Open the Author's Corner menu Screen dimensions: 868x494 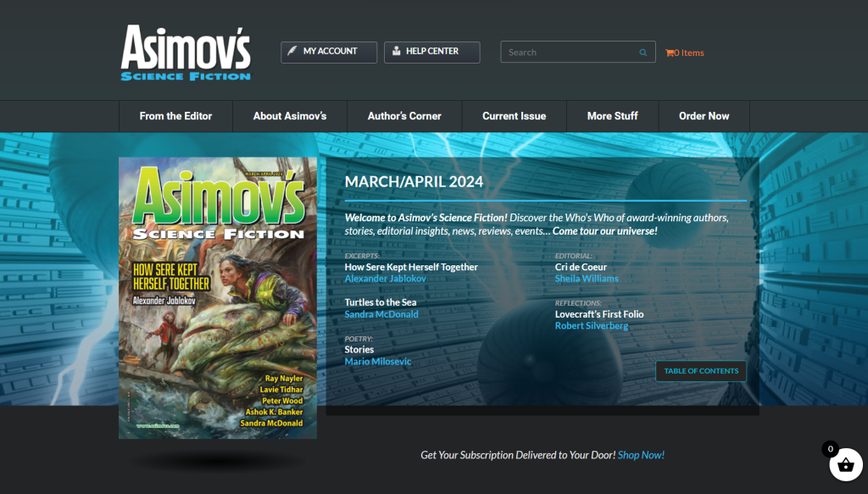point(404,116)
